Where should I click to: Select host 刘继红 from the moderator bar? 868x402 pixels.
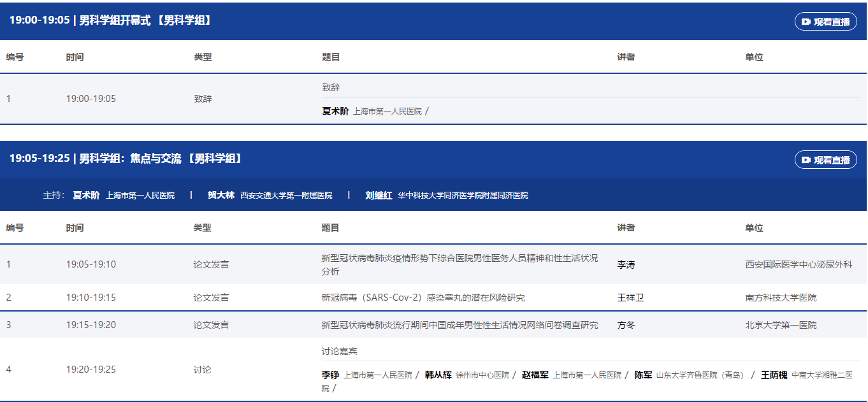[379, 195]
